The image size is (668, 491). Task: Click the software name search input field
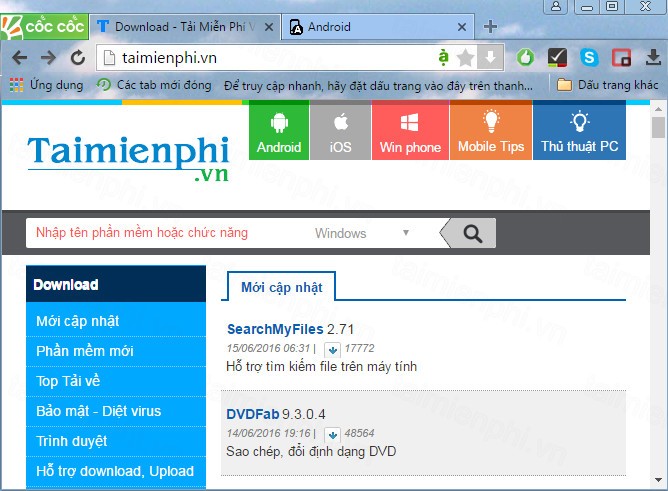click(x=166, y=233)
